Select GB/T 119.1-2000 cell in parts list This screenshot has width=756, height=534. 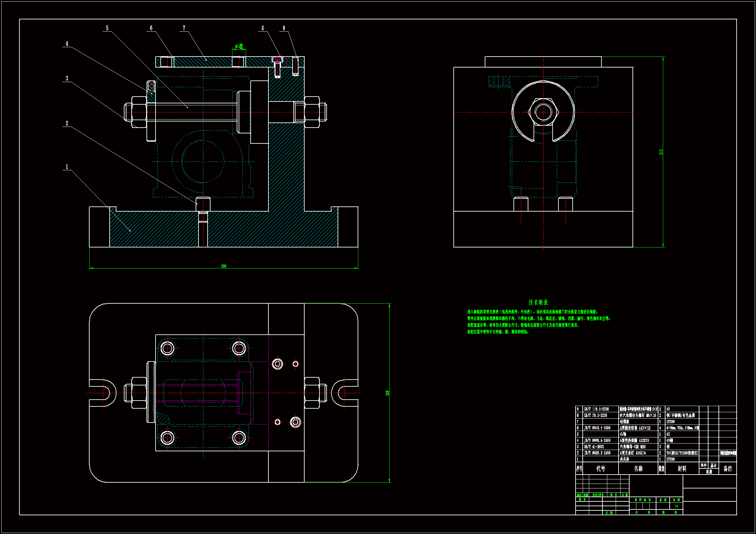tap(596, 409)
